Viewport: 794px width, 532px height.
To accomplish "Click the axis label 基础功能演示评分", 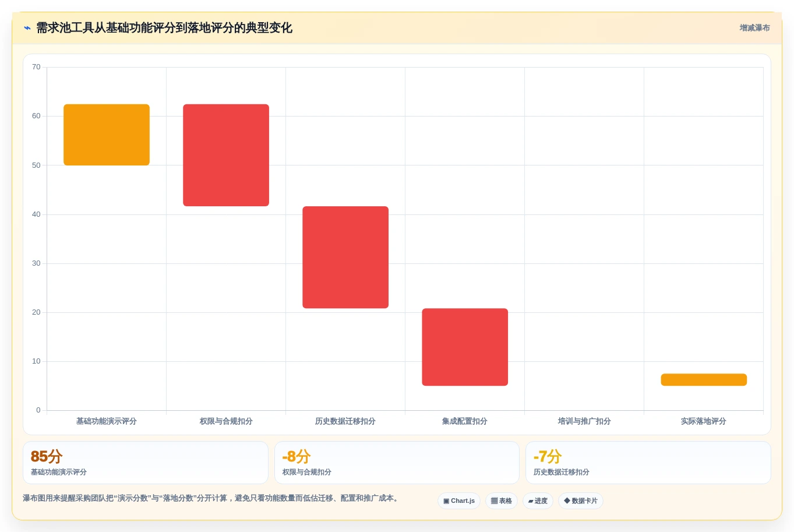I will pos(107,421).
